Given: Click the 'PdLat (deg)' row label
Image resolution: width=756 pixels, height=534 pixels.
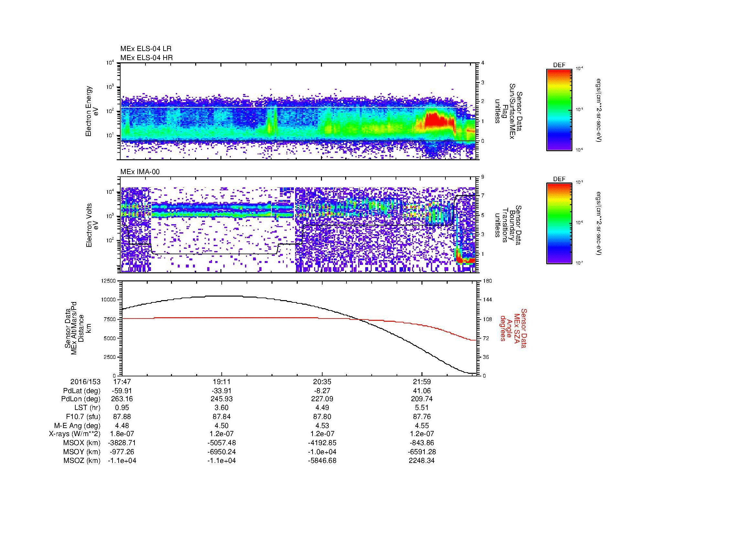Looking at the screenshot, I should click(x=82, y=391).
